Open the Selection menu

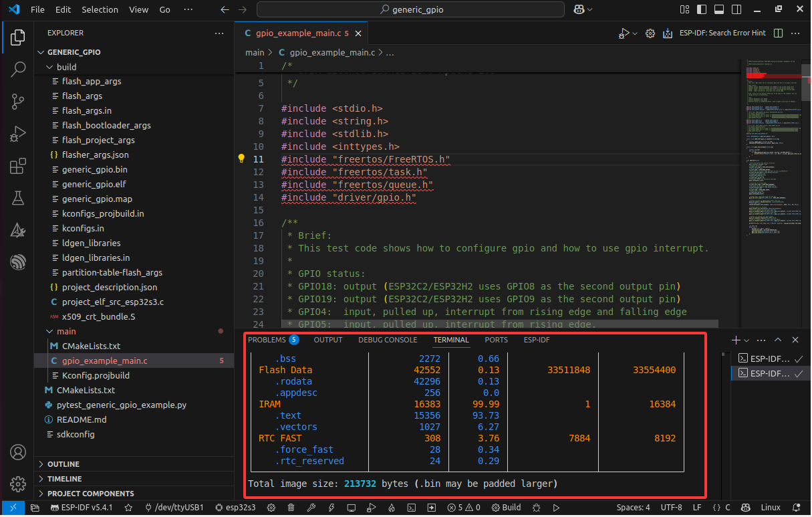tap(100, 9)
